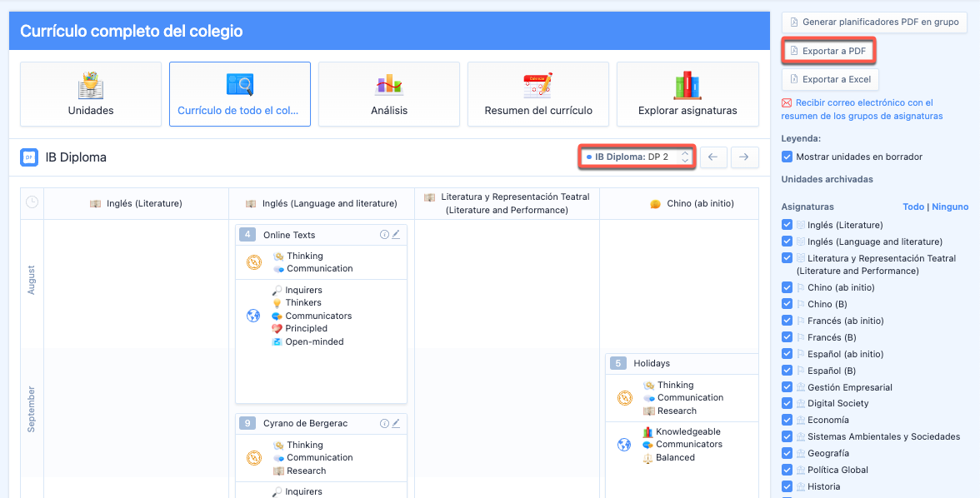Viewport: 980px width, 498px height.
Task: Click the edit pencil on Online Texts unit
Action: click(x=396, y=235)
